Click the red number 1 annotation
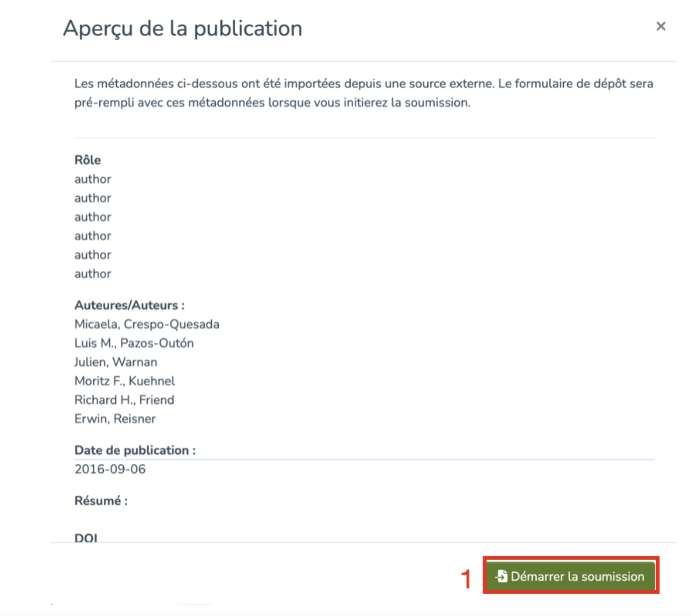 click(466, 579)
